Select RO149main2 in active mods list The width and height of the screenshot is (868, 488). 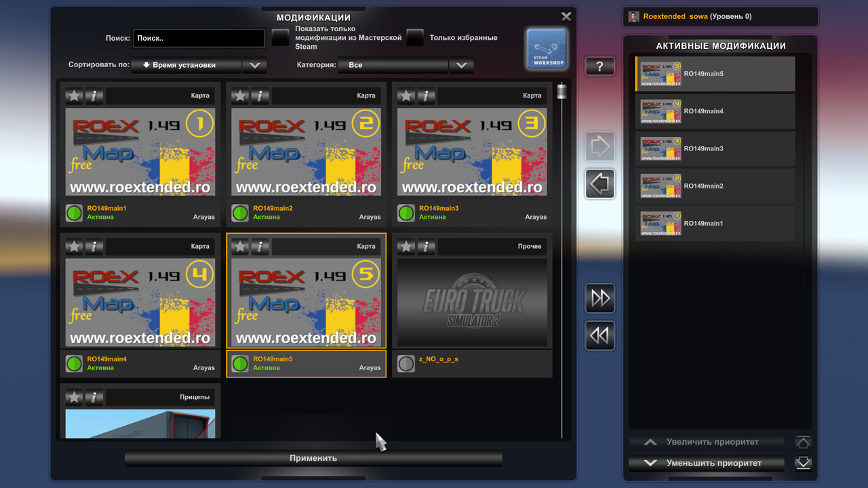point(715,186)
